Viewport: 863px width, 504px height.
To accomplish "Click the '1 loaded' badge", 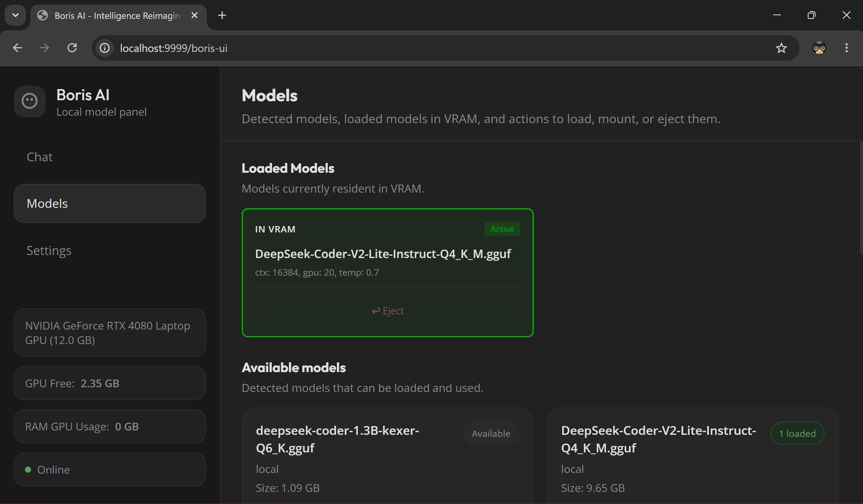I will coord(797,433).
